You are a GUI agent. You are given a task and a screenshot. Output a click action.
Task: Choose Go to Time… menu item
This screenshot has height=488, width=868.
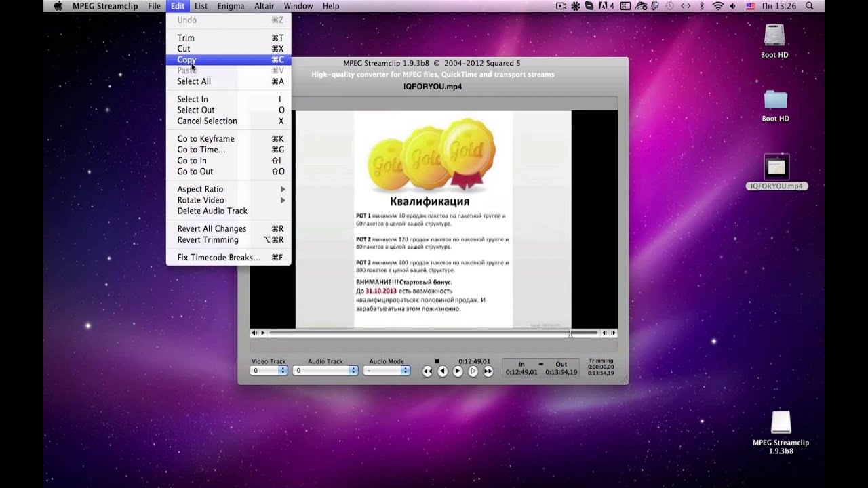pos(229,150)
